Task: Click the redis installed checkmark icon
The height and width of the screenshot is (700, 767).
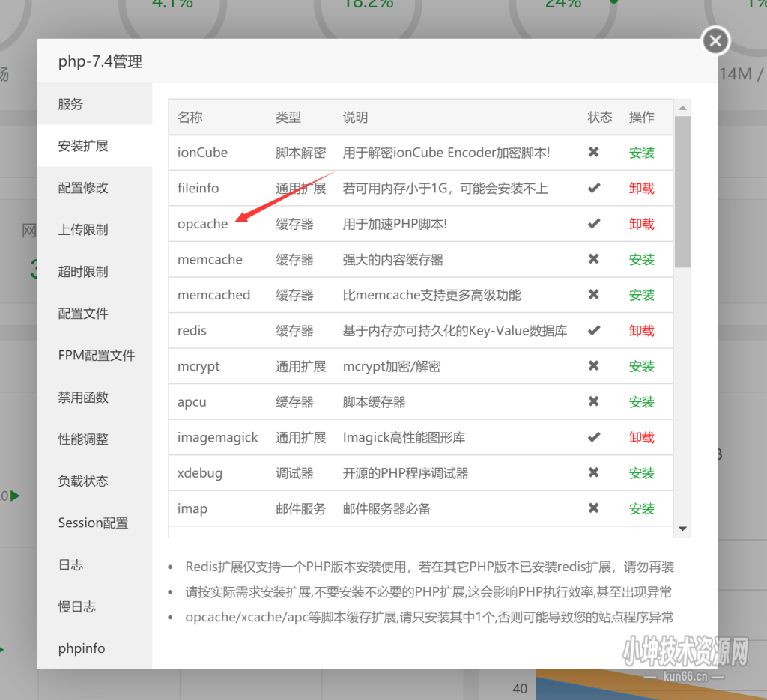Action: (594, 330)
